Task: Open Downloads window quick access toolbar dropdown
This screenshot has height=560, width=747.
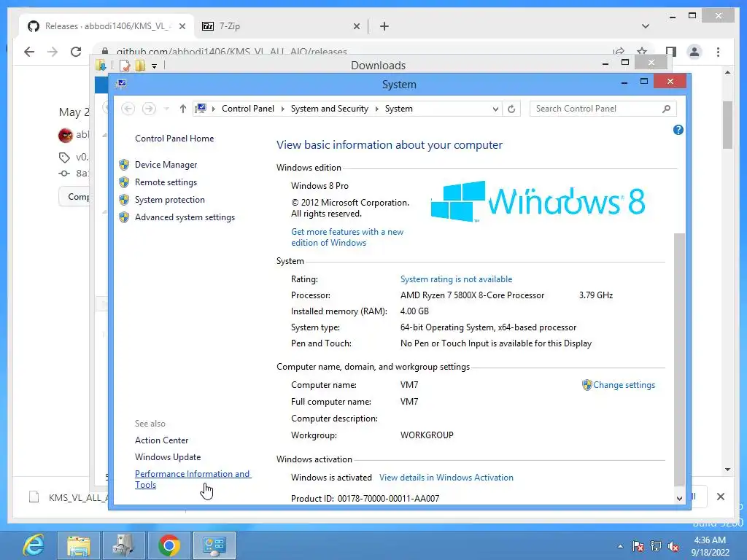Action: coord(155,66)
